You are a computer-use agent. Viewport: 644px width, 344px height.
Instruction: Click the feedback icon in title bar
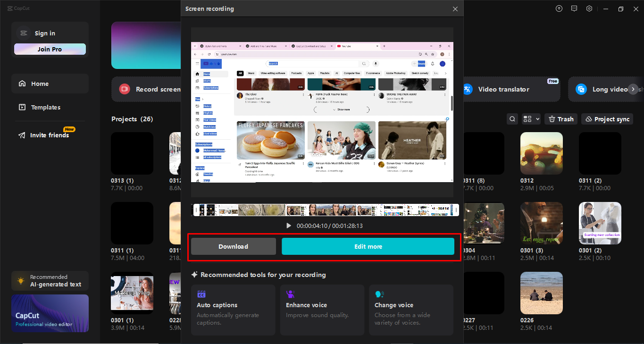[x=574, y=8]
